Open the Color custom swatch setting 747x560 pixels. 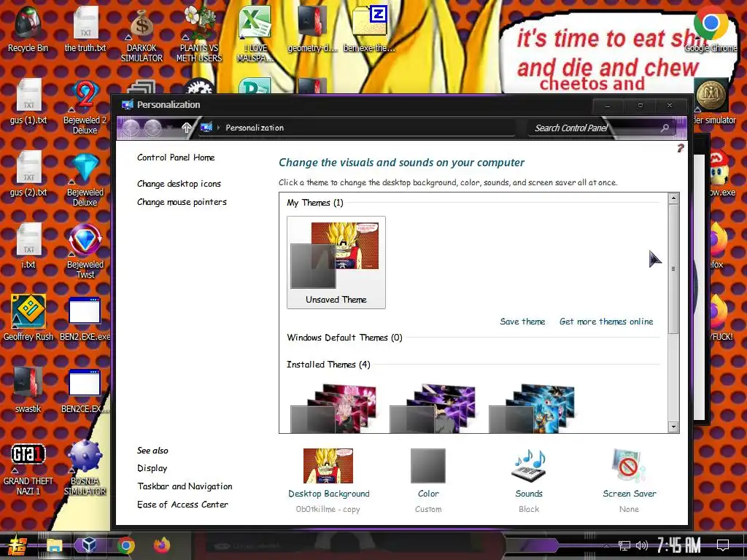click(428, 481)
